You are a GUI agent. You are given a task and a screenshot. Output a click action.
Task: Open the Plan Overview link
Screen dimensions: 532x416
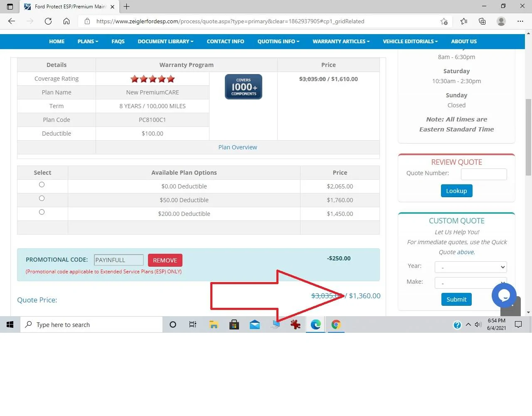(238, 147)
